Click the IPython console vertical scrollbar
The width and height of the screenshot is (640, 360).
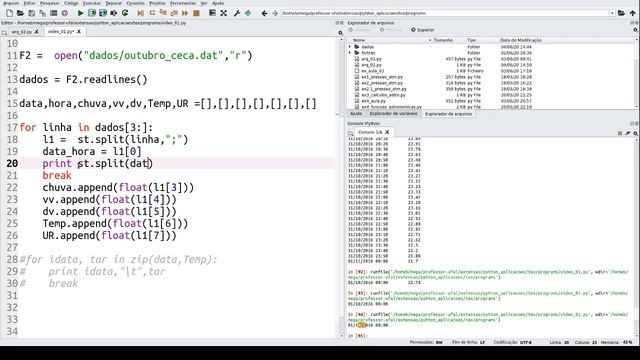click(x=637, y=237)
